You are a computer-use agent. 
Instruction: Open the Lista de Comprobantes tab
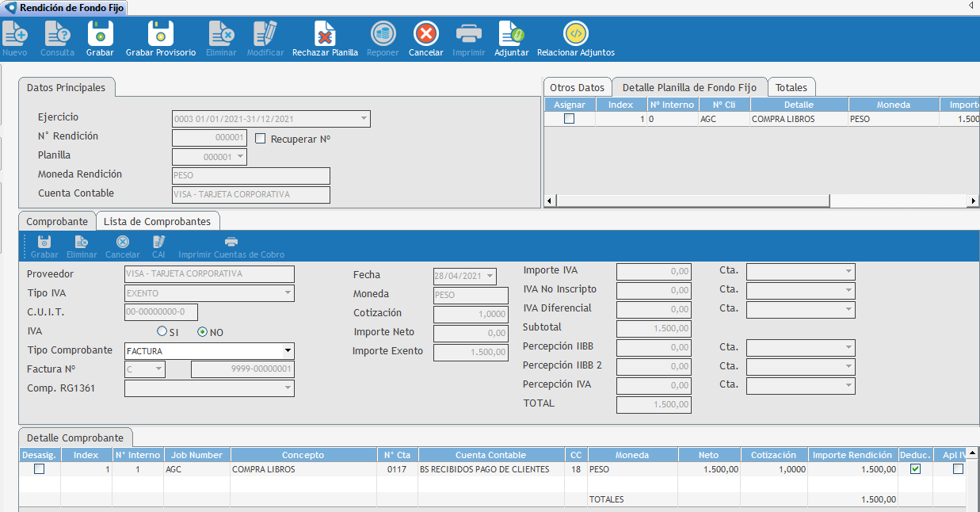coord(158,221)
